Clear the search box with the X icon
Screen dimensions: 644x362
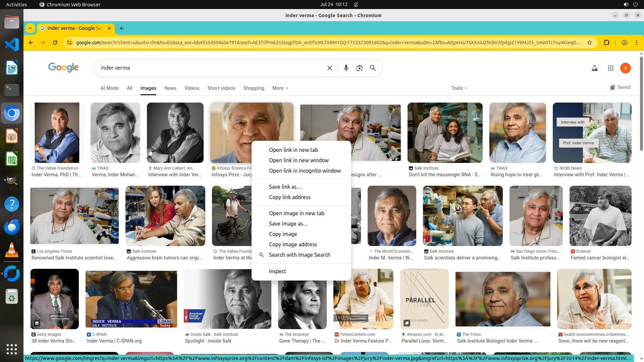point(330,68)
